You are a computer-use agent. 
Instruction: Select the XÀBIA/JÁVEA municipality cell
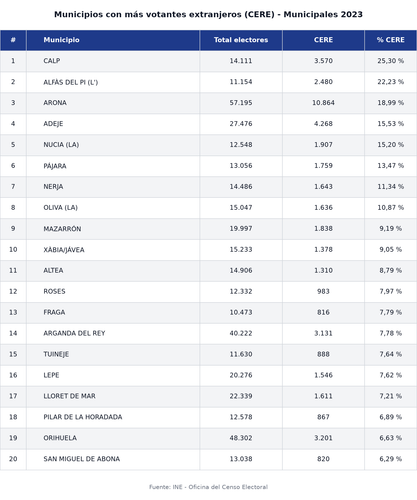113,250
